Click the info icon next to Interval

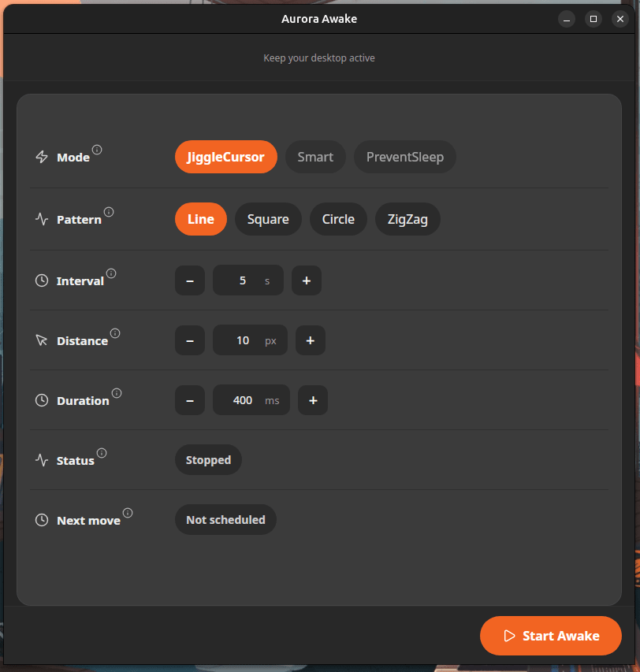point(111,273)
